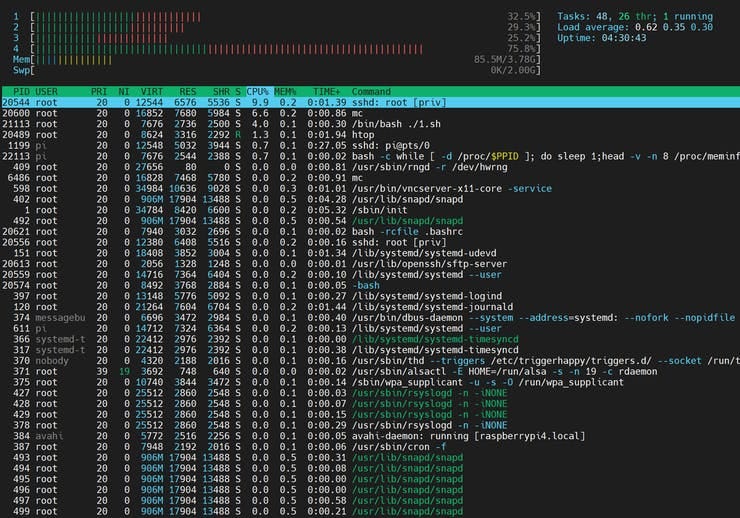
Task: Select the /usr/sbin/rngd process row
Action: click(x=370, y=167)
